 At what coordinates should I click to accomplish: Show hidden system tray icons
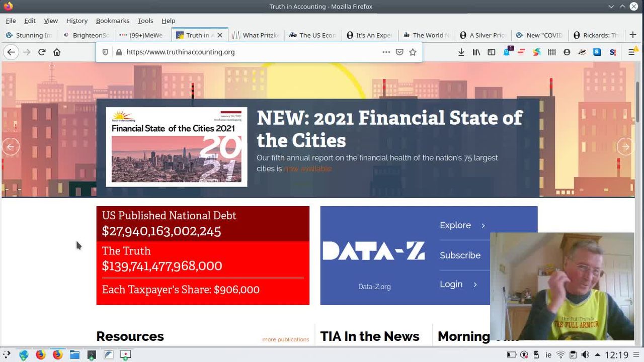coord(597,355)
